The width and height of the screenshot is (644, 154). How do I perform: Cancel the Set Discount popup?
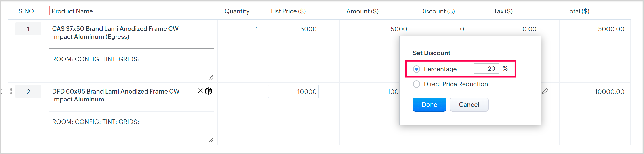tap(469, 105)
